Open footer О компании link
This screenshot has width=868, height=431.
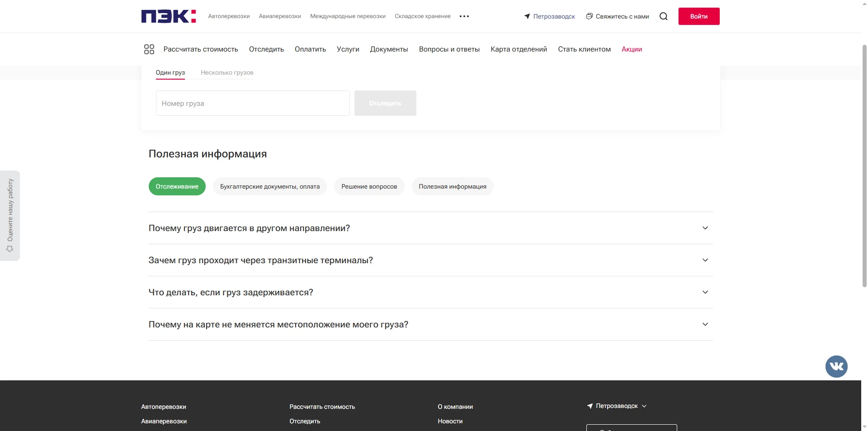[x=455, y=407]
